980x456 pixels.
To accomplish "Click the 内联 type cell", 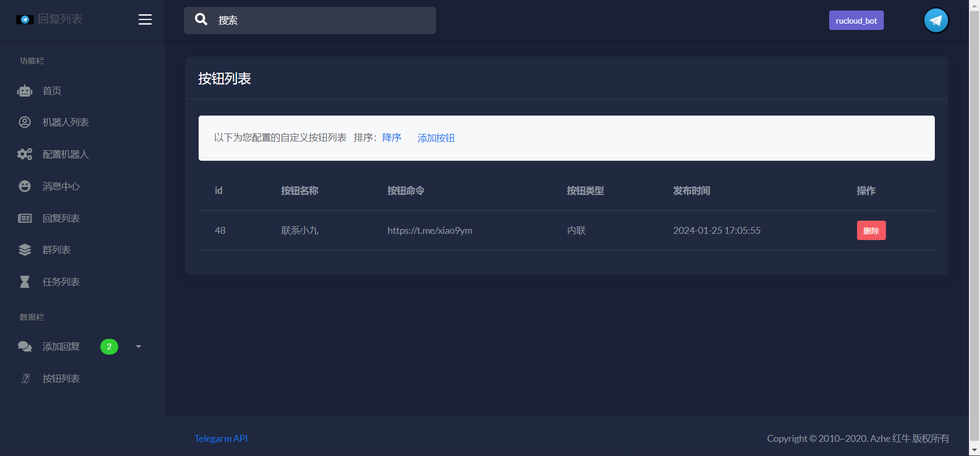I will pyautogui.click(x=576, y=231).
